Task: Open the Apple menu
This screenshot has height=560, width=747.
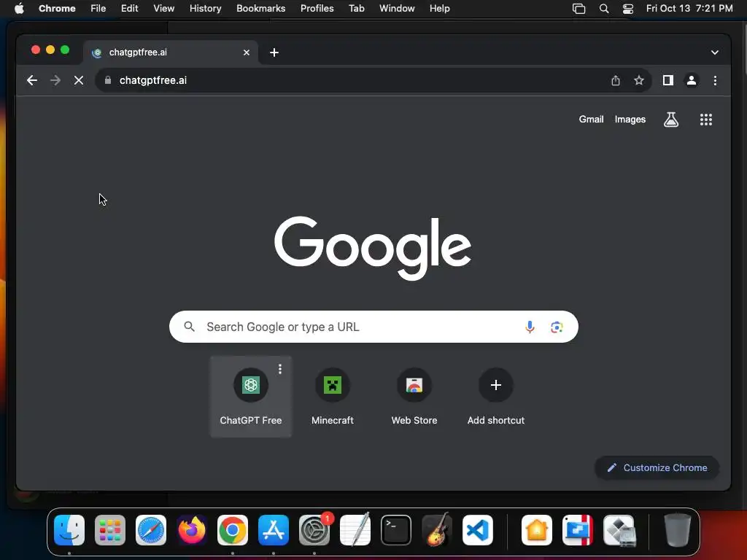Action: pos(19,9)
